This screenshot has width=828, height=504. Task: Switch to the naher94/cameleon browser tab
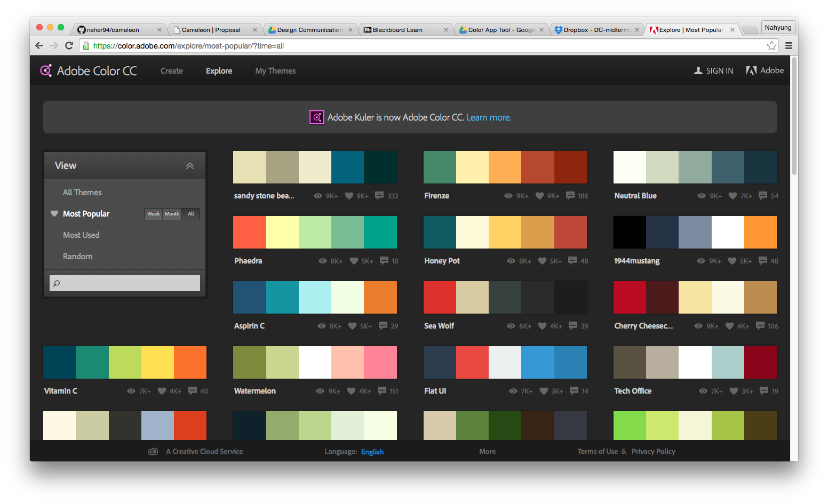(118, 30)
